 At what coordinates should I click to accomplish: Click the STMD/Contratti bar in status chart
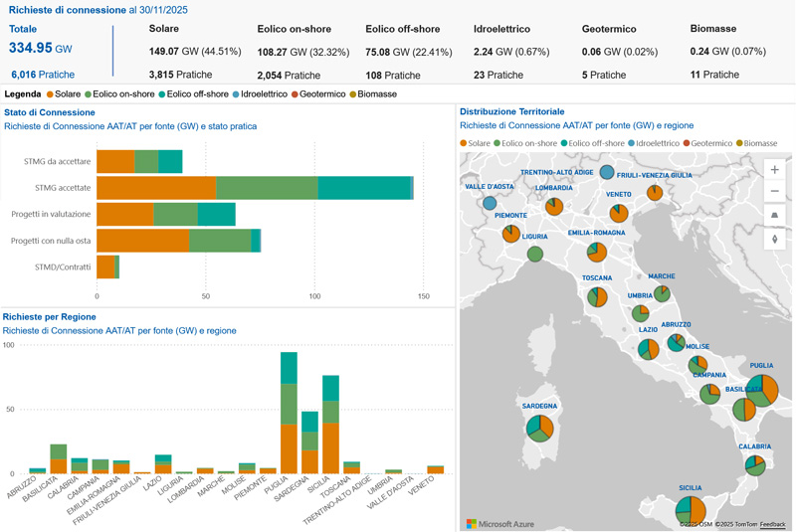(x=106, y=266)
